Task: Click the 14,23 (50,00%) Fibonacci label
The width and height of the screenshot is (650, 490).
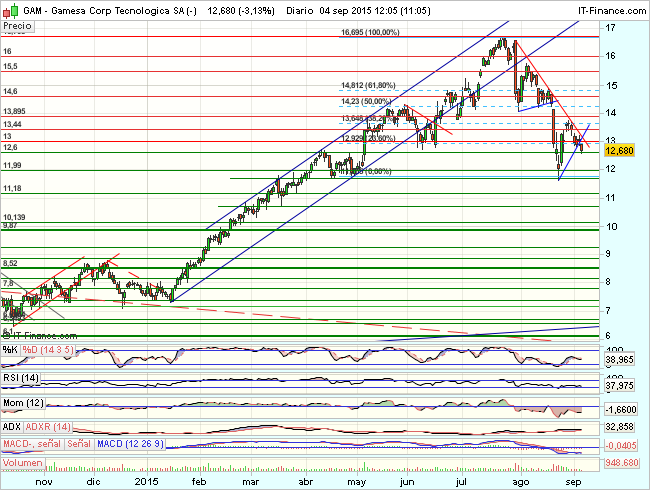Action: [366, 100]
